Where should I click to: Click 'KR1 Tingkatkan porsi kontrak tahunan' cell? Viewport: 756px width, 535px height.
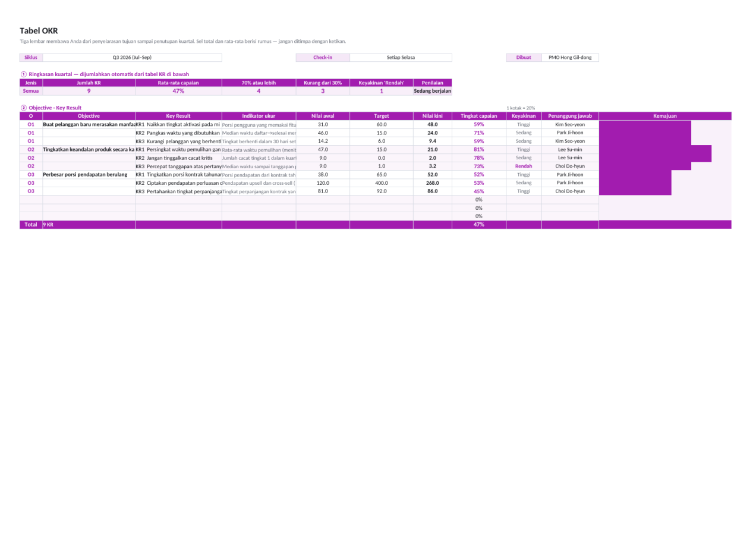(178, 174)
